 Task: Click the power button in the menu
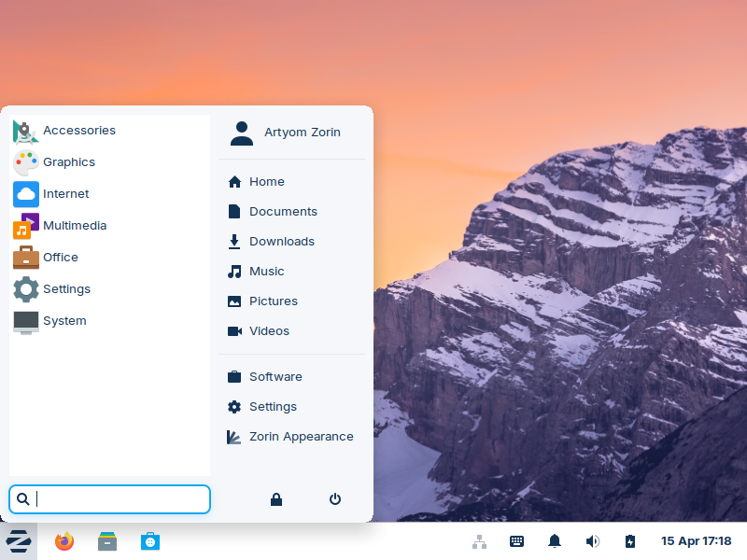pyautogui.click(x=334, y=499)
